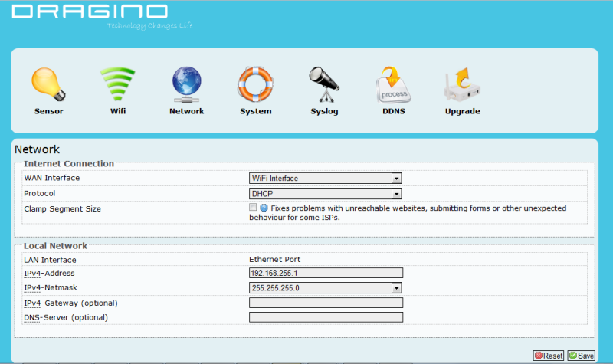Image resolution: width=613 pixels, height=364 pixels.
Task: Go to the Network menu label
Action: click(x=186, y=111)
